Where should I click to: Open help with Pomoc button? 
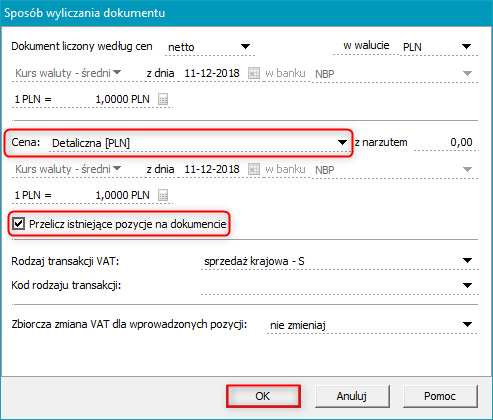click(440, 396)
